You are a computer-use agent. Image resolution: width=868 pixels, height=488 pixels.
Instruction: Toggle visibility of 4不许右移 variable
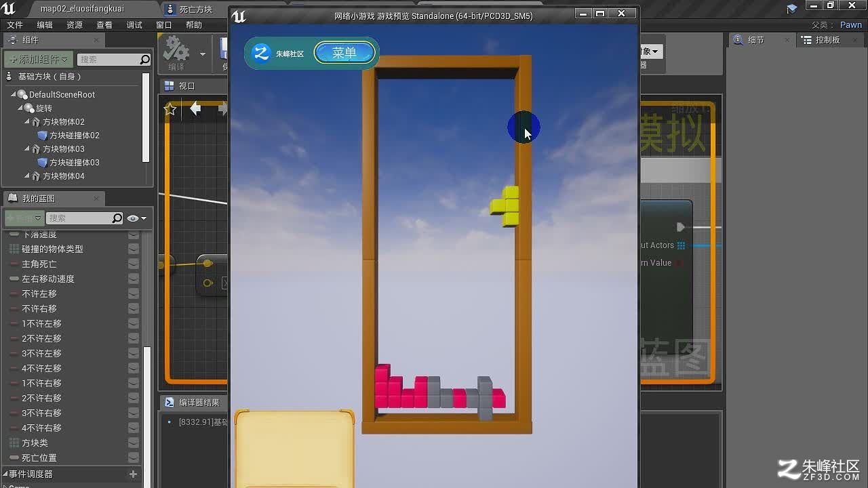coord(134,428)
